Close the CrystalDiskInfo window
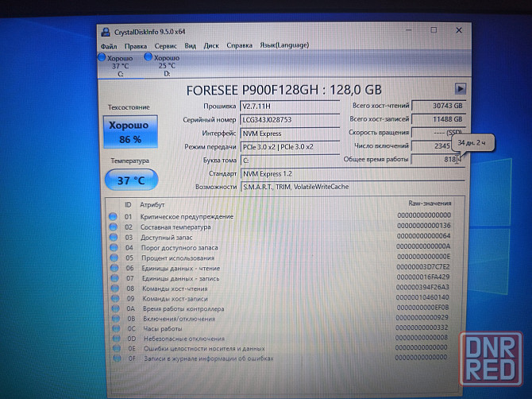Screen dimensions: 532x399 point(459,30)
